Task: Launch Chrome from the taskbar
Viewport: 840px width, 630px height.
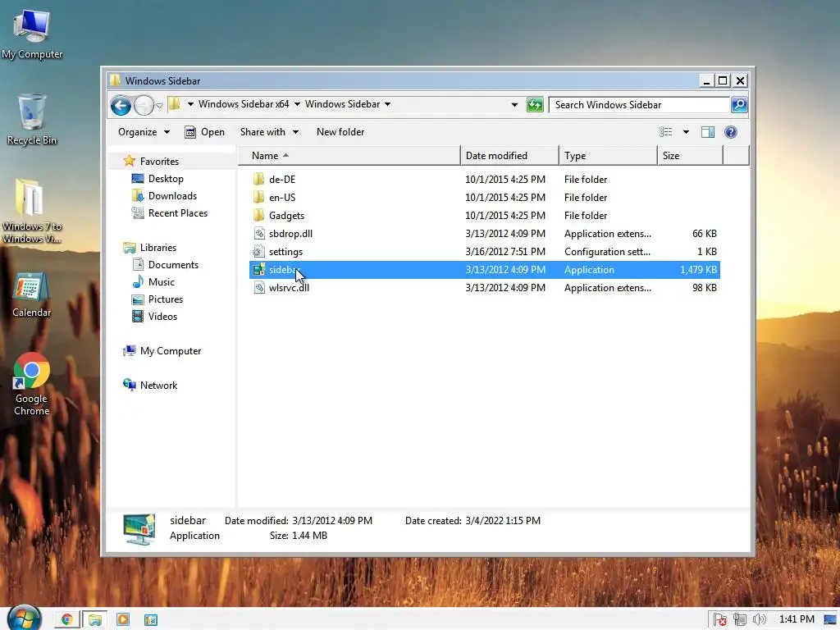Action: [x=67, y=620]
